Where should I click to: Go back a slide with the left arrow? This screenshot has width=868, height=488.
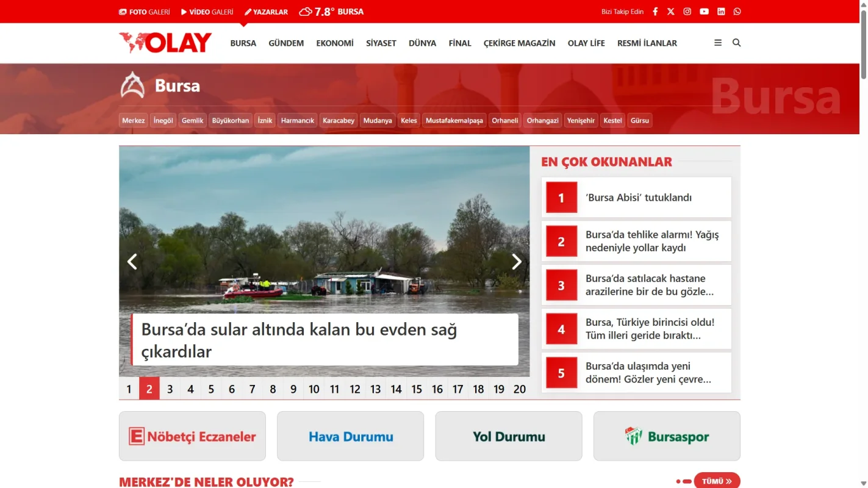coord(132,261)
